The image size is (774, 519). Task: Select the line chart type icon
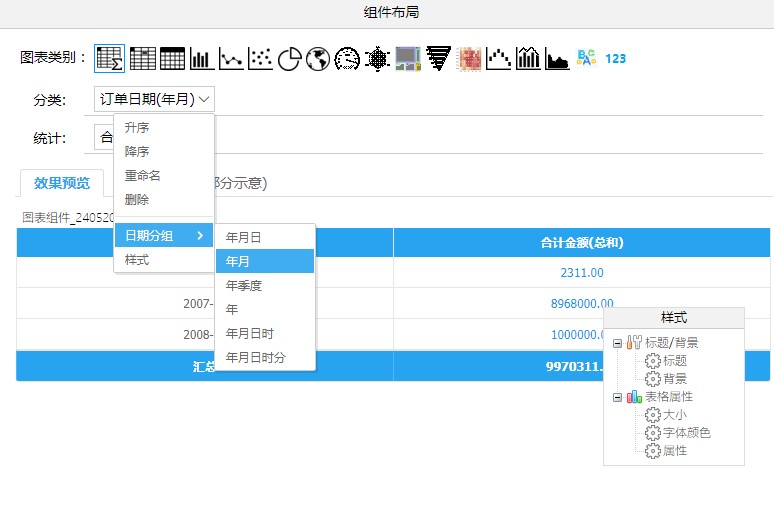pos(231,59)
